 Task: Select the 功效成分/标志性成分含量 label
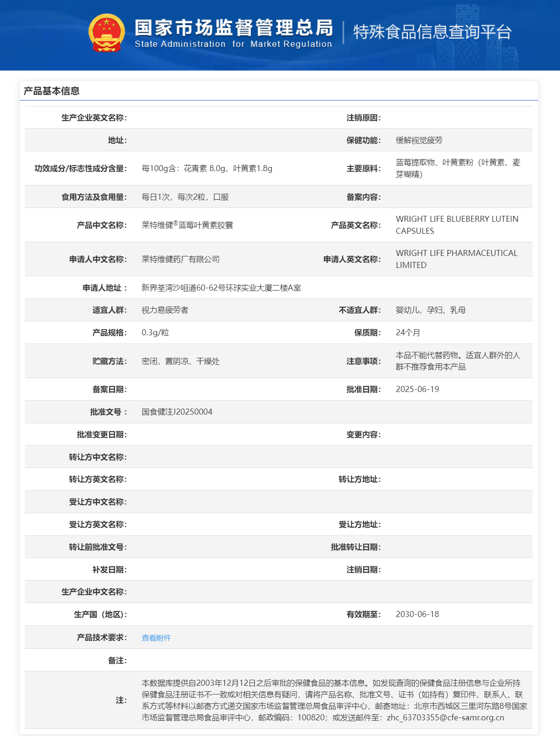[81, 168]
